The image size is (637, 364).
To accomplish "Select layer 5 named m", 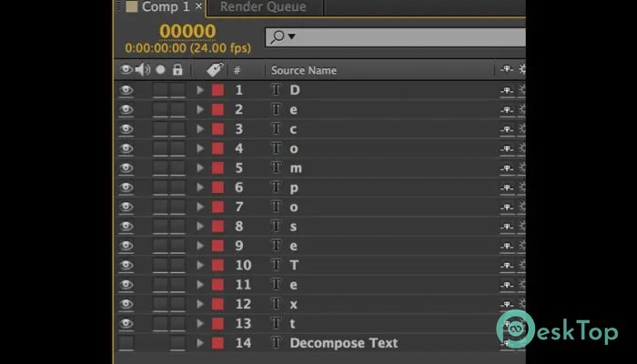I will (296, 168).
